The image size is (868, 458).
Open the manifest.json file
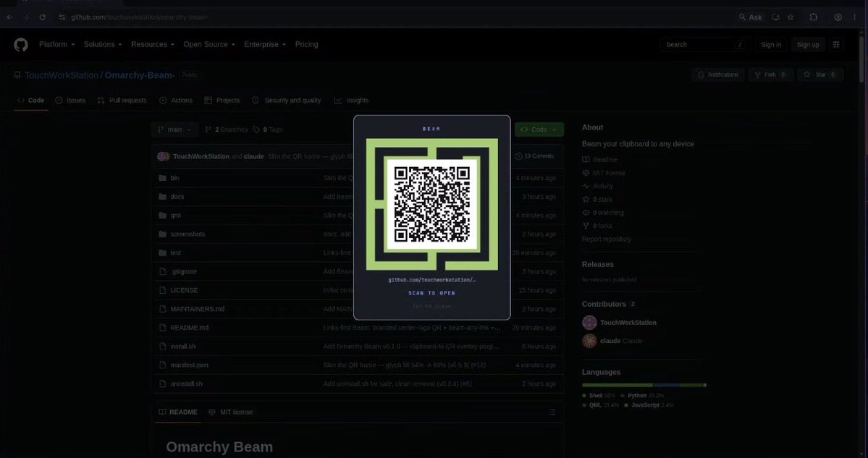[x=190, y=365]
